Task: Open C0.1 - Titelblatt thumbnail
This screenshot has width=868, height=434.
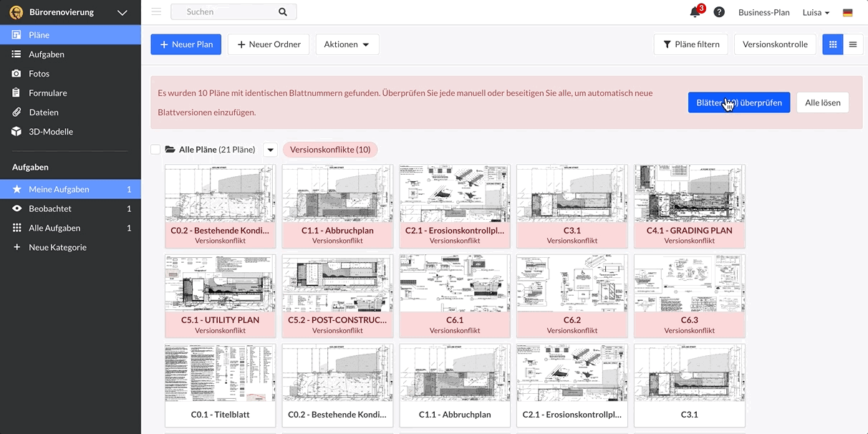Action: pos(221,385)
